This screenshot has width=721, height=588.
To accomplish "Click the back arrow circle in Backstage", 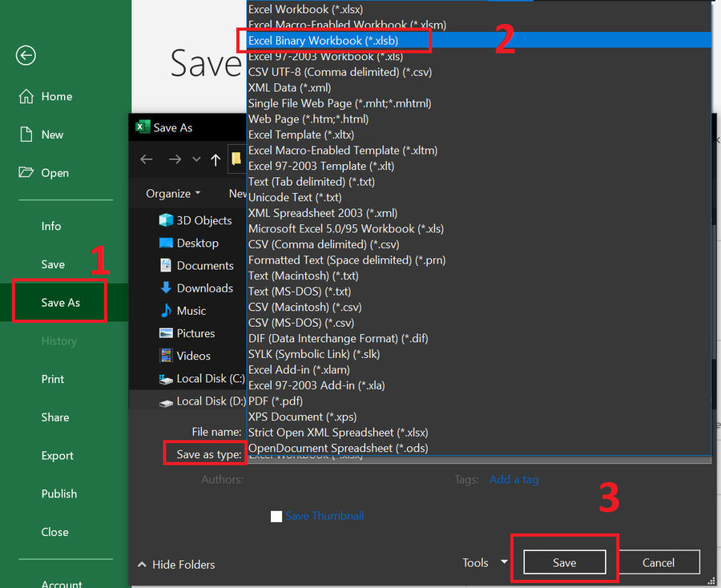I will click(x=26, y=55).
